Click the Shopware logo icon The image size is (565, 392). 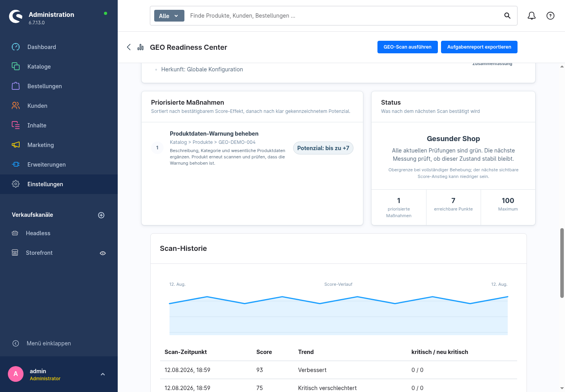(x=16, y=16)
